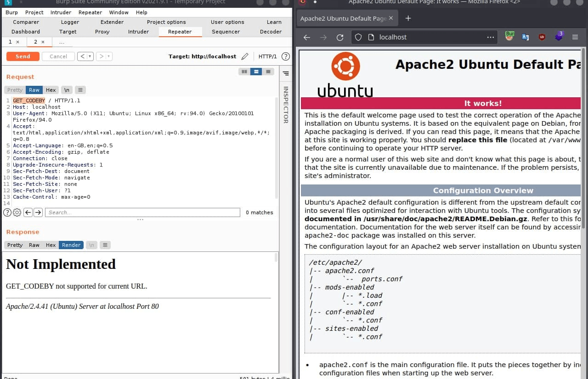Click the request Search input field
The height and width of the screenshot is (379, 588).
[142, 212]
